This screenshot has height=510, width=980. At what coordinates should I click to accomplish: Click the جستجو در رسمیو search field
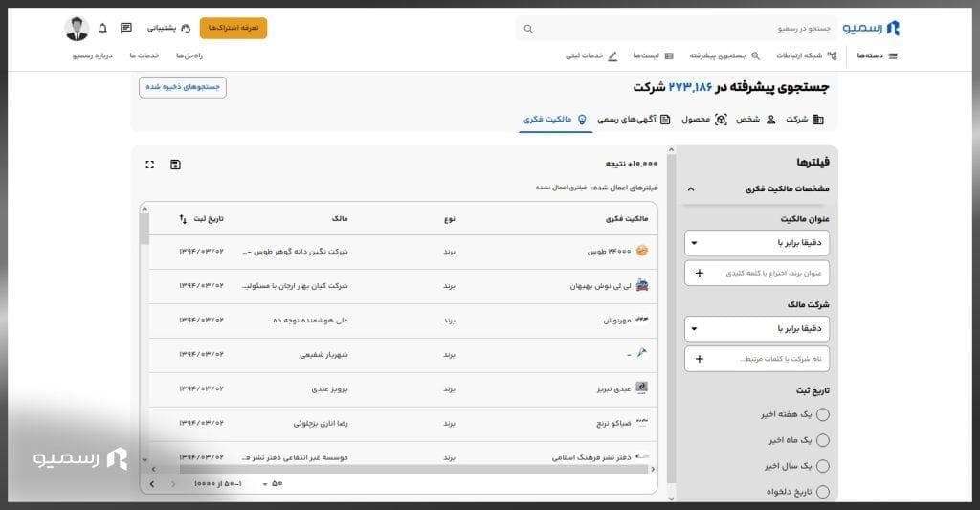677,29
